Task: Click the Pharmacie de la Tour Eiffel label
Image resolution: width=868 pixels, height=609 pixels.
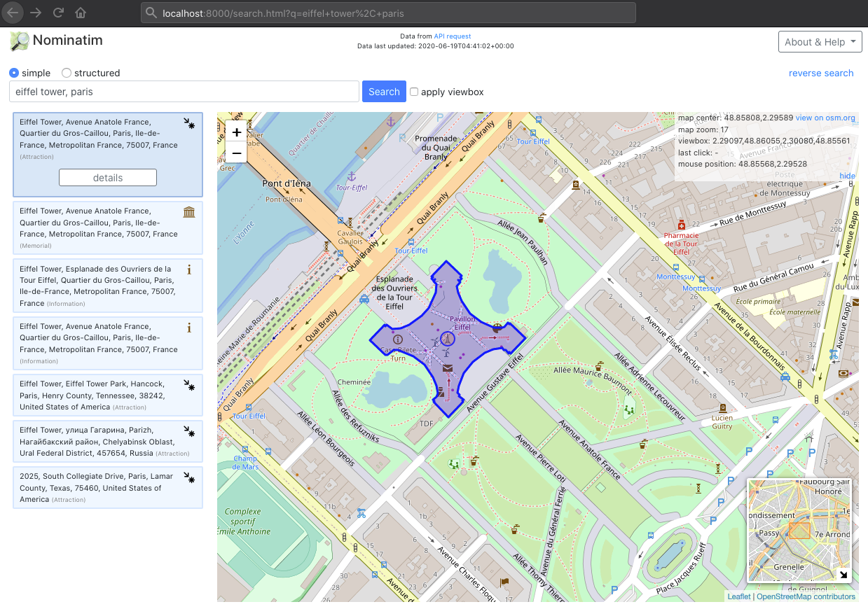Action: (682, 244)
